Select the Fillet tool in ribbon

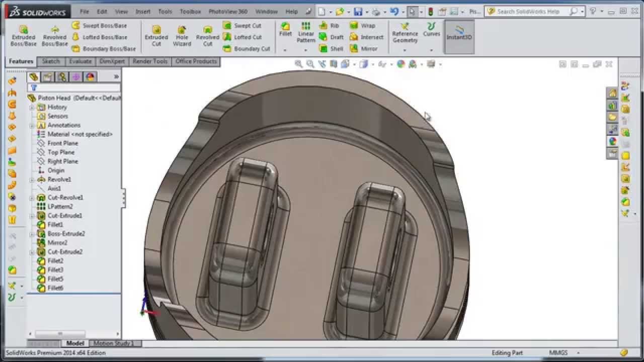pyautogui.click(x=285, y=30)
